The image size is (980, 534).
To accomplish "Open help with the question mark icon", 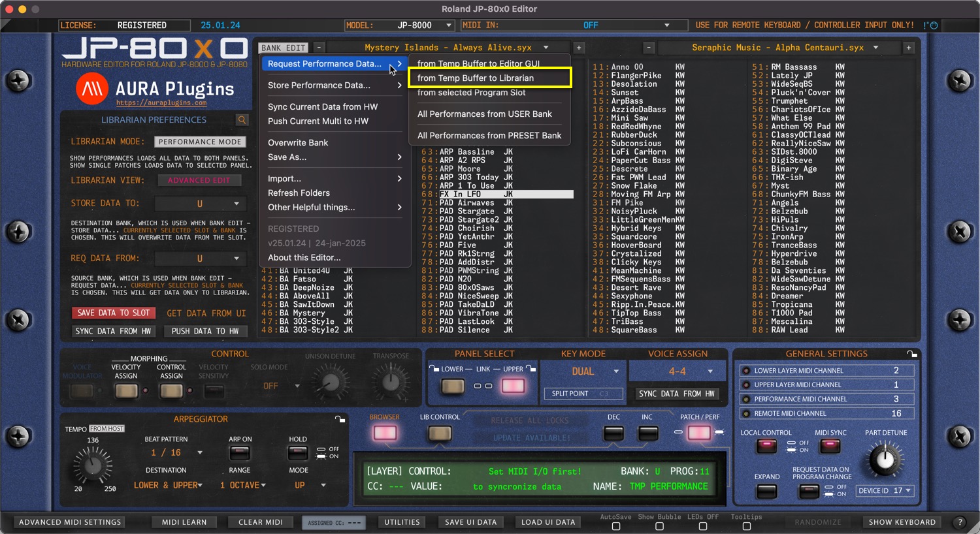I will 960,522.
